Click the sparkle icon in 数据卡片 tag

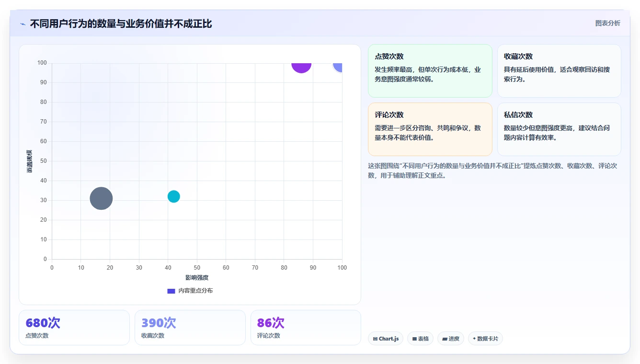tap(474, 339)
